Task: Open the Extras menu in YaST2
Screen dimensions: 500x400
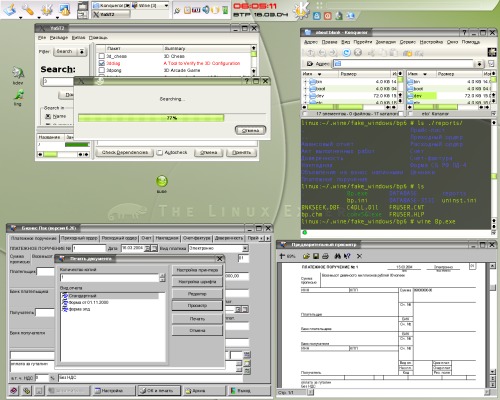Action: click(x=79, y=38)
